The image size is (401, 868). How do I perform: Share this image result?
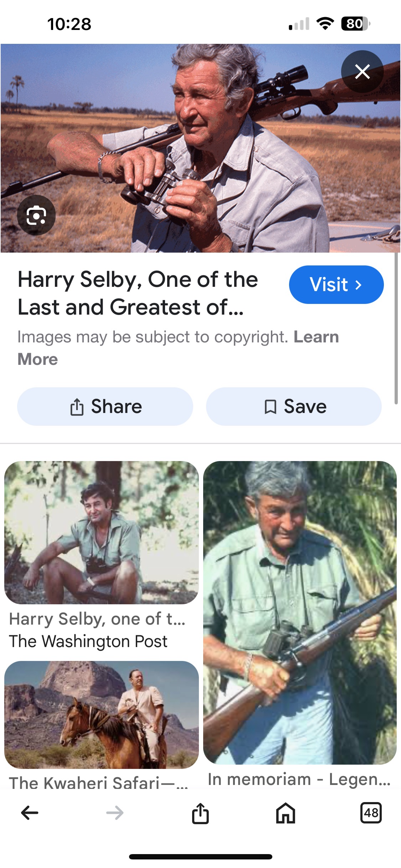point(105,407)
